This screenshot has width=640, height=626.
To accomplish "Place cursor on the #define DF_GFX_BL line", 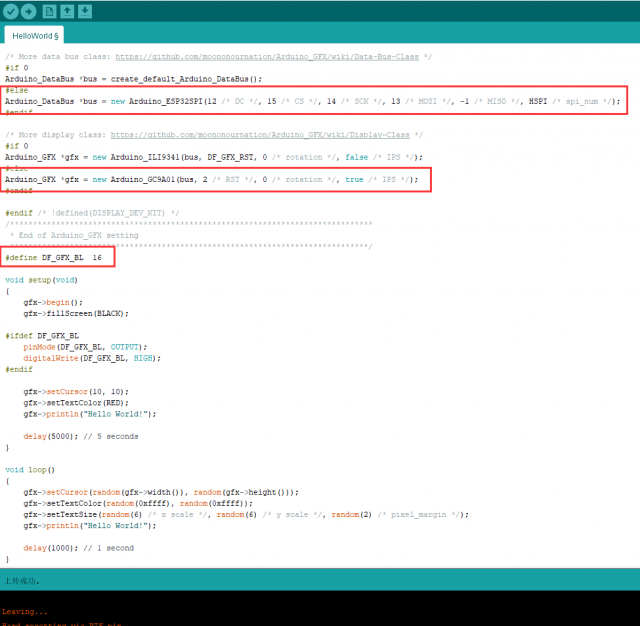I will coord(53,257).
